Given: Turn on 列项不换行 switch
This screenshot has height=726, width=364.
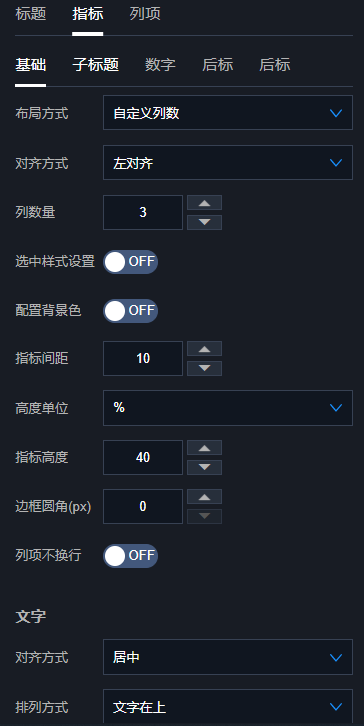Looking at the screenshot, I should [x=131, y=556].
